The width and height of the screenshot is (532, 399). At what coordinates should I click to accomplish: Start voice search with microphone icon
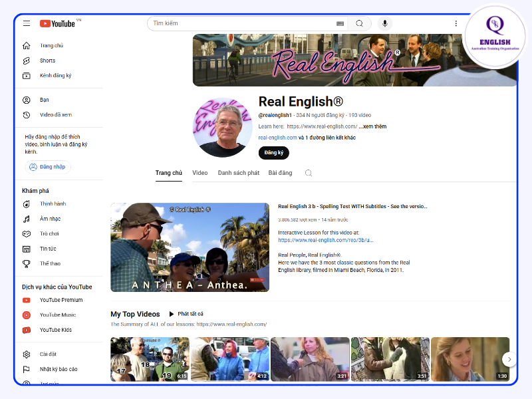[x=385, y=23]
